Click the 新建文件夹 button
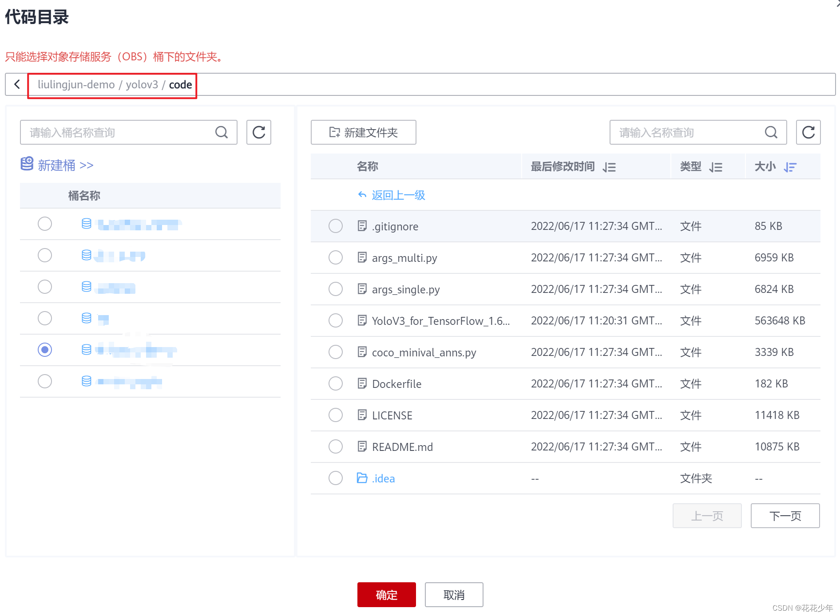This screenshot has width=840, height=616. pyautogui.click(x=363, y=132)
